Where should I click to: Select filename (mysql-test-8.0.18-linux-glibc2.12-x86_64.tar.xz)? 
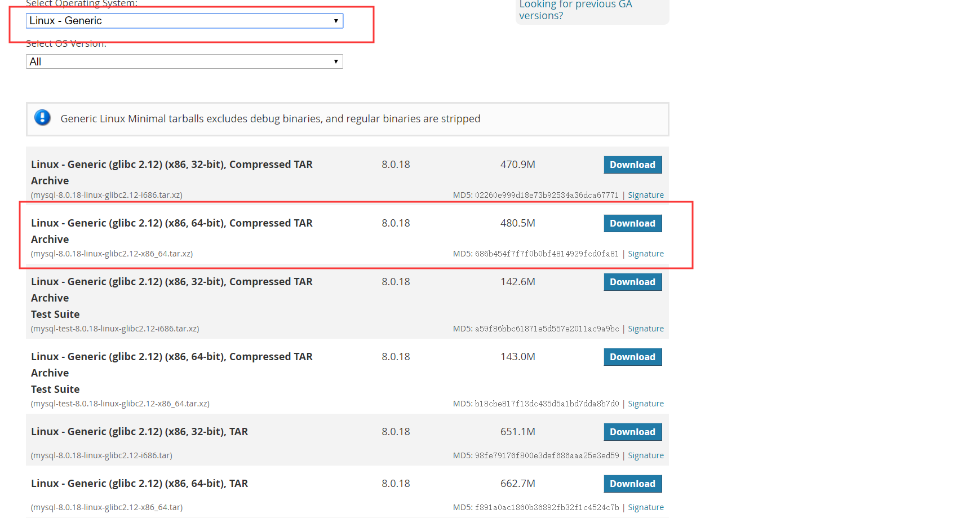coord(120,404)
